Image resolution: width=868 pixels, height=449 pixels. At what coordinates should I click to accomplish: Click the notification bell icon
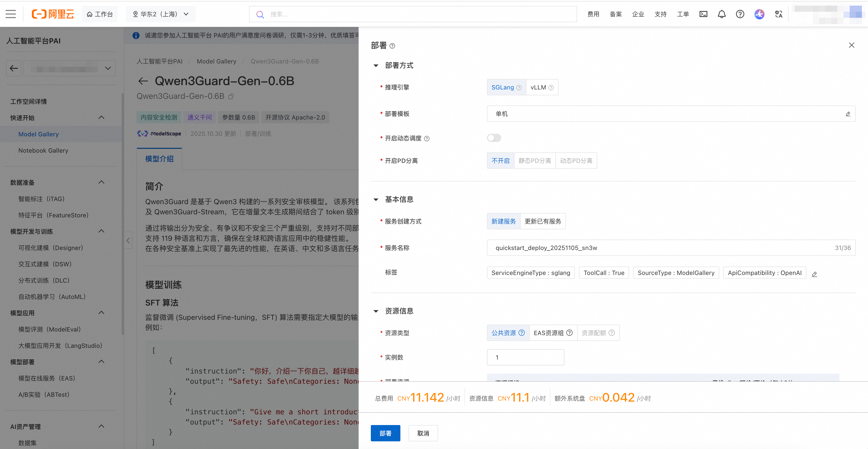[722, 14]
